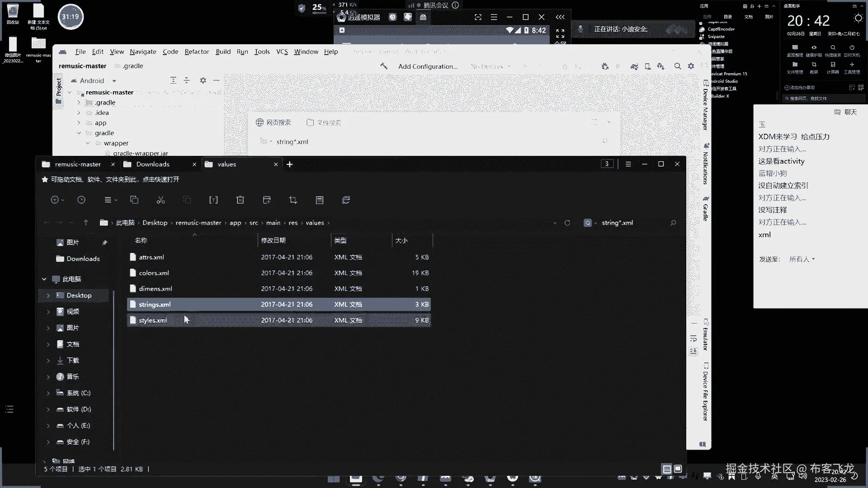
Task: Select the colors.xml file
Action: click(154, 273)
